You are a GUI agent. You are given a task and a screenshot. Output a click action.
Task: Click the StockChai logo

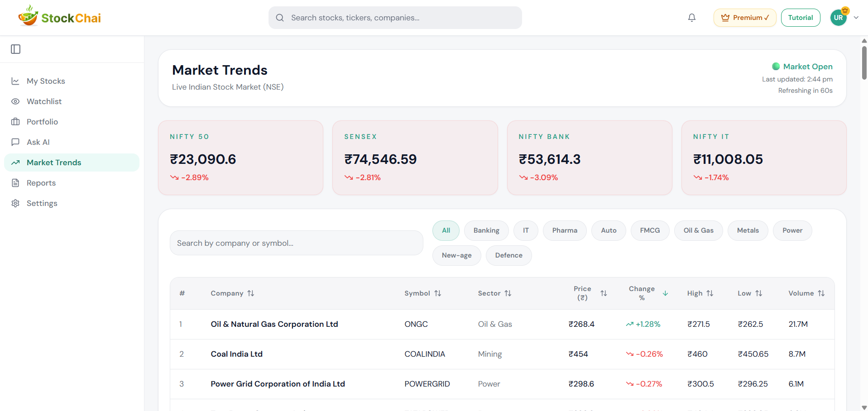pyautogui.click(x=59, y=16)
